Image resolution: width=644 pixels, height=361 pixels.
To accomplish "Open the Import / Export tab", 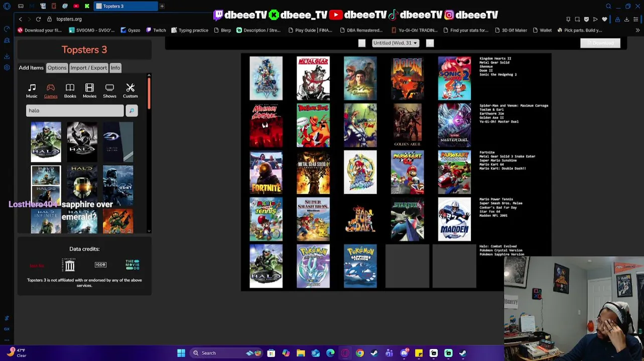I will (x=88, y=68).
